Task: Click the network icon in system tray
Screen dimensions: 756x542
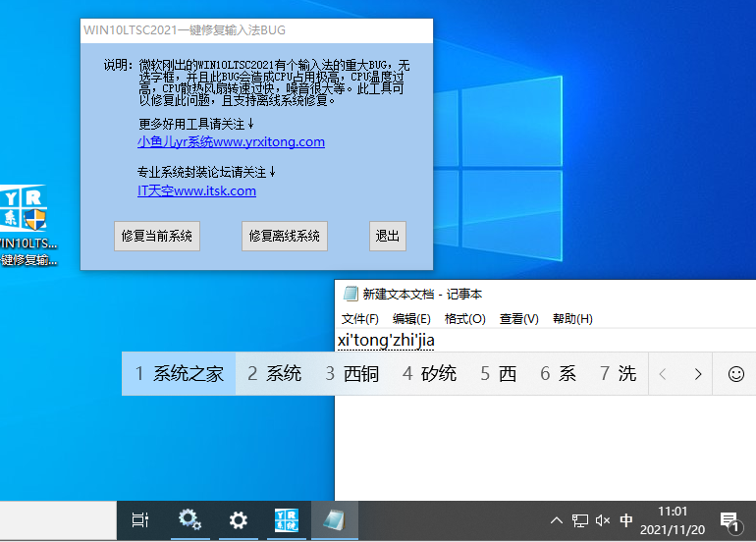Action: pos(580,521)
